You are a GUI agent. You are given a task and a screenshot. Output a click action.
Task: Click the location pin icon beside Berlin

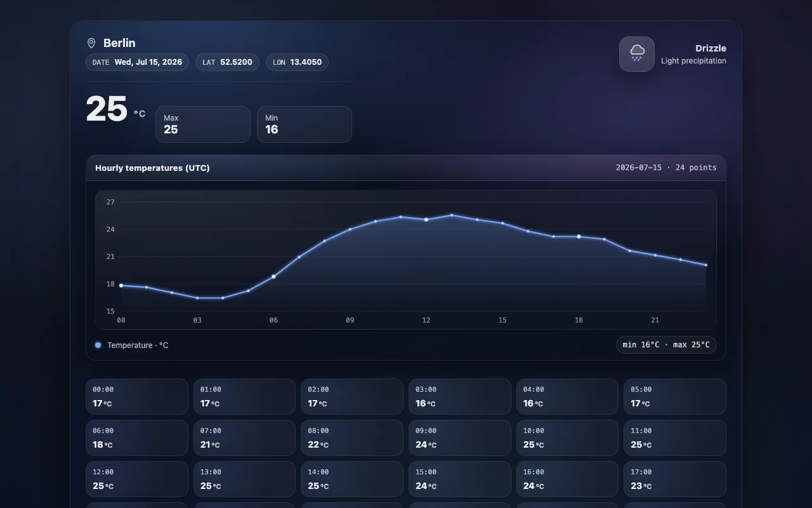pos(91,43)
